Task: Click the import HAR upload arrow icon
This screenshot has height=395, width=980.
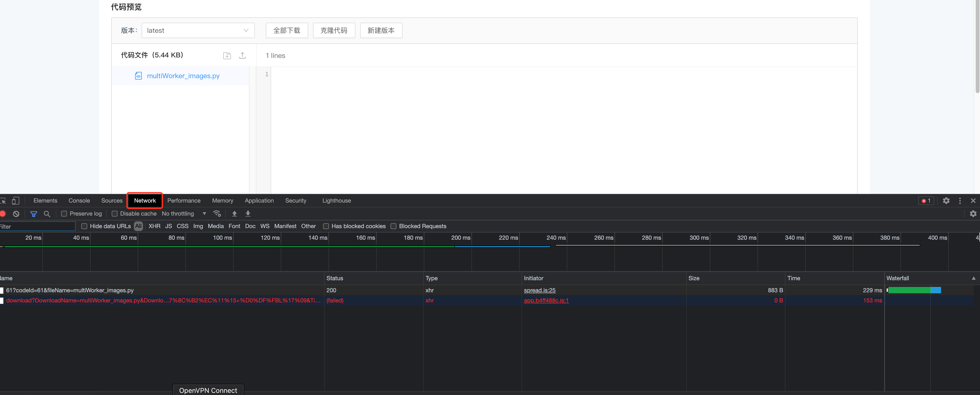Action: pos(234,214)
